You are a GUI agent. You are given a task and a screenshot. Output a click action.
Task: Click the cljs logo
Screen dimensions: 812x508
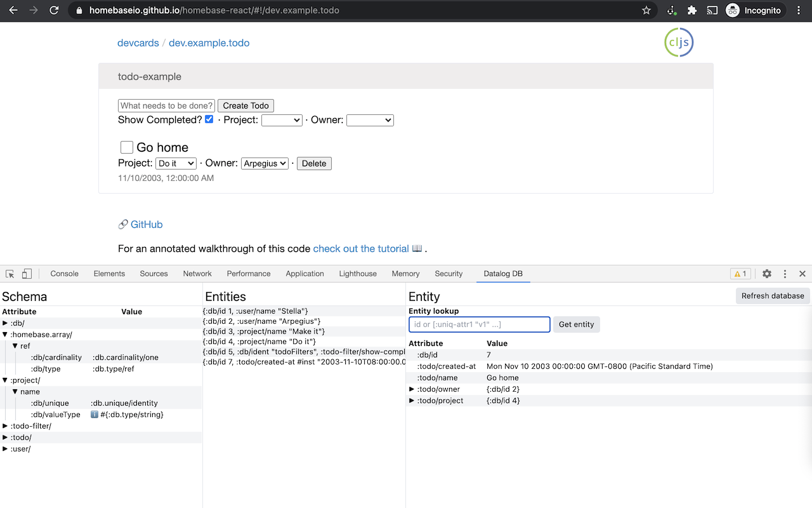pos(679,43)
